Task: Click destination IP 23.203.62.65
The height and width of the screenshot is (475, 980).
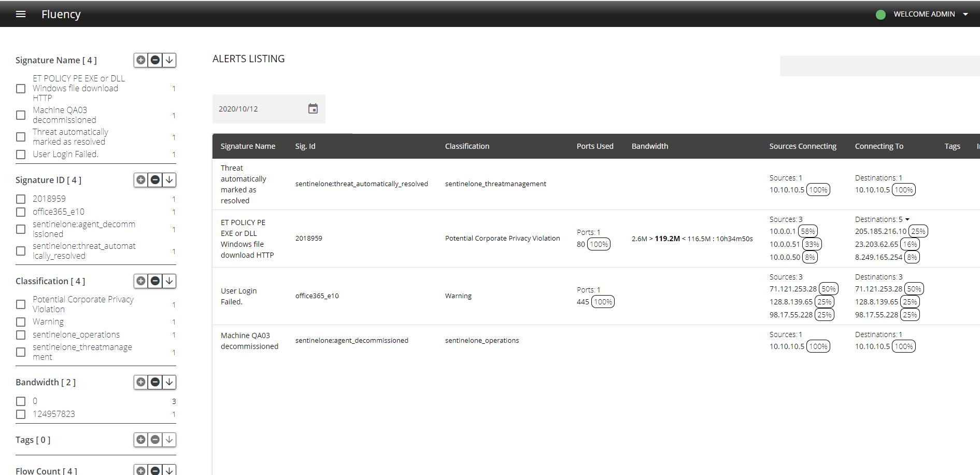Action: (877, 244)
